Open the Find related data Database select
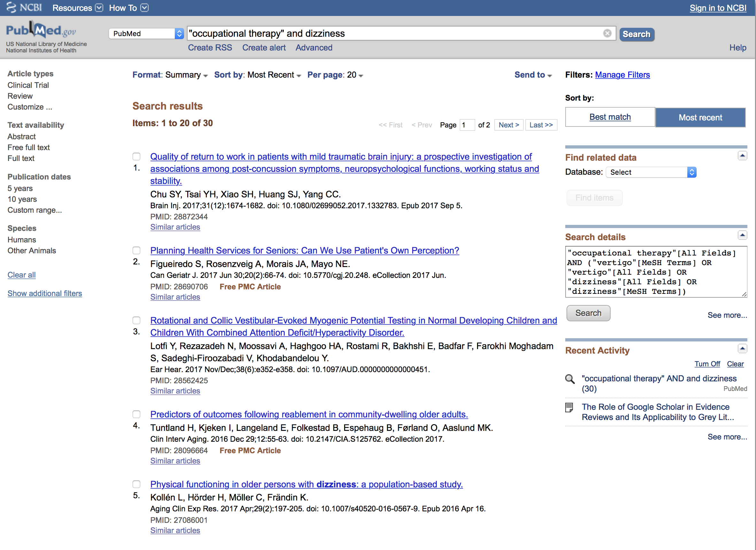This screenshot has width=756, height=550. [x=651, y=172]
